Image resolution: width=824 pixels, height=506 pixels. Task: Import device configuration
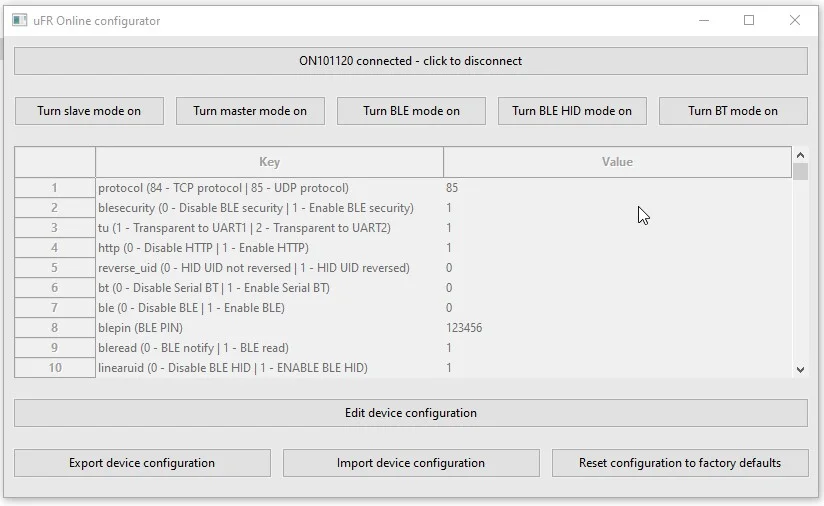point(411,463)
